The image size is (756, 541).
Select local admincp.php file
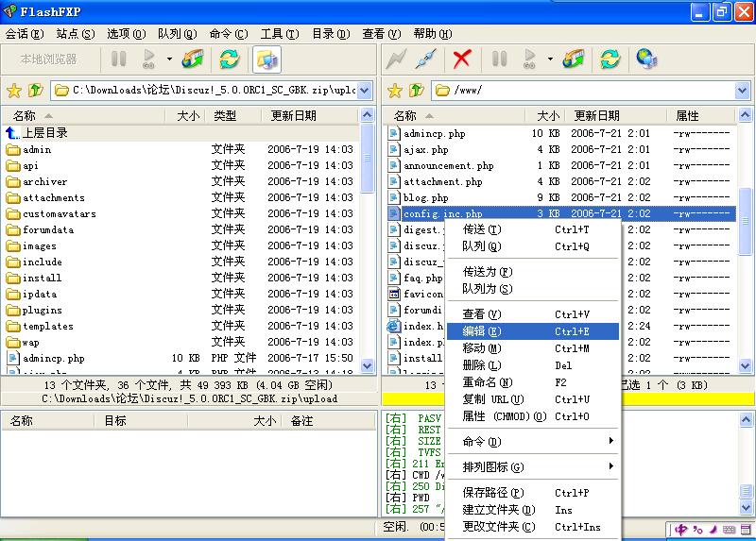pyautogui.click(x=180, y=359)
